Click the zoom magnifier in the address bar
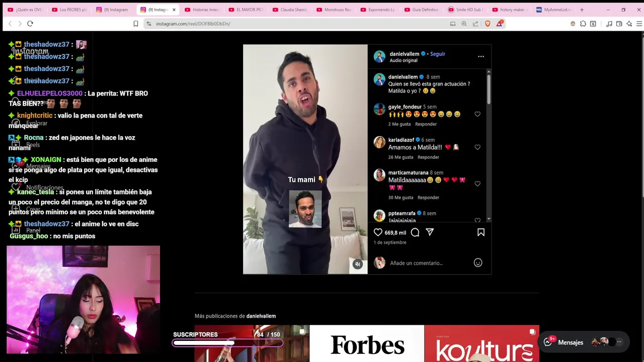This screenshot has height=362, width=644. coord(464,24)
